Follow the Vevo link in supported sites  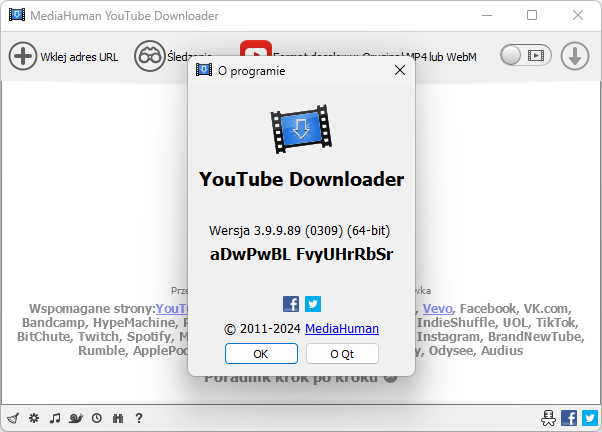click(x=437, y=308)
